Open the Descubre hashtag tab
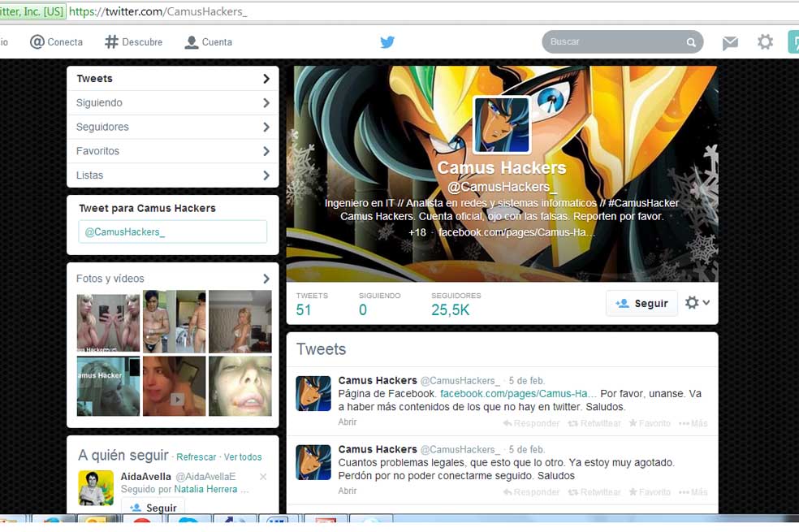The width and height of the screenshot is (799, 532). point(133,41)
